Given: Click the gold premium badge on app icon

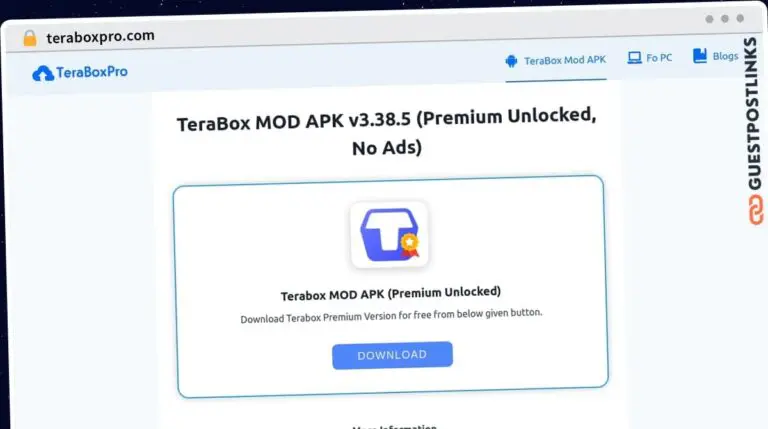Looking at the screenshot, I should [409, 245].
